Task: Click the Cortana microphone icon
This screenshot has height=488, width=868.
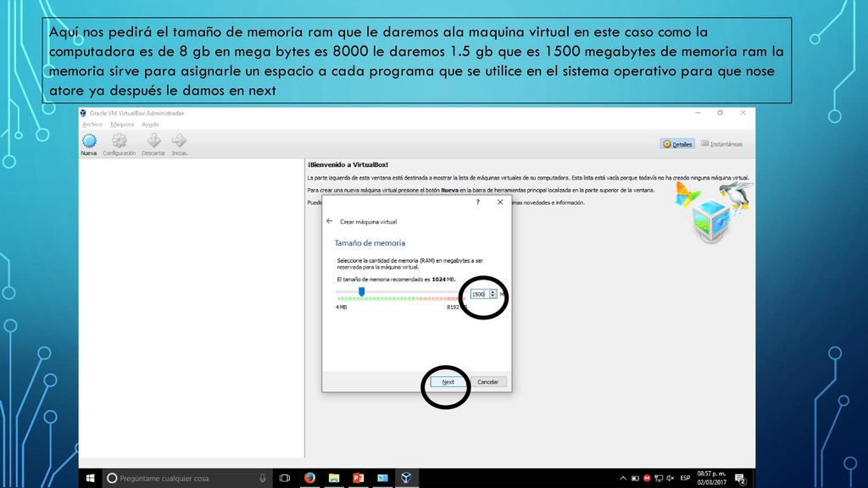Action: click(263, 478)
